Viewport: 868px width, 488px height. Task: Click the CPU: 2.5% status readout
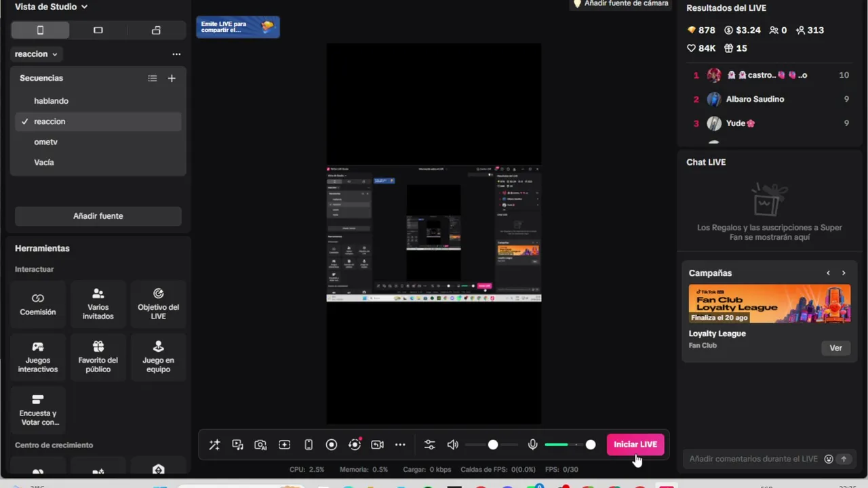(x=307, y=470)
